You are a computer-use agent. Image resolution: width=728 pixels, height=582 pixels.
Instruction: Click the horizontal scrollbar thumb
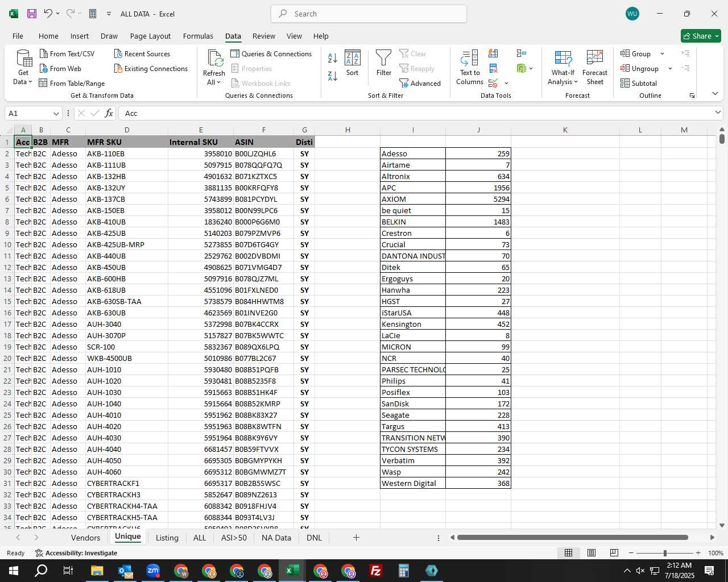[572, 537]
